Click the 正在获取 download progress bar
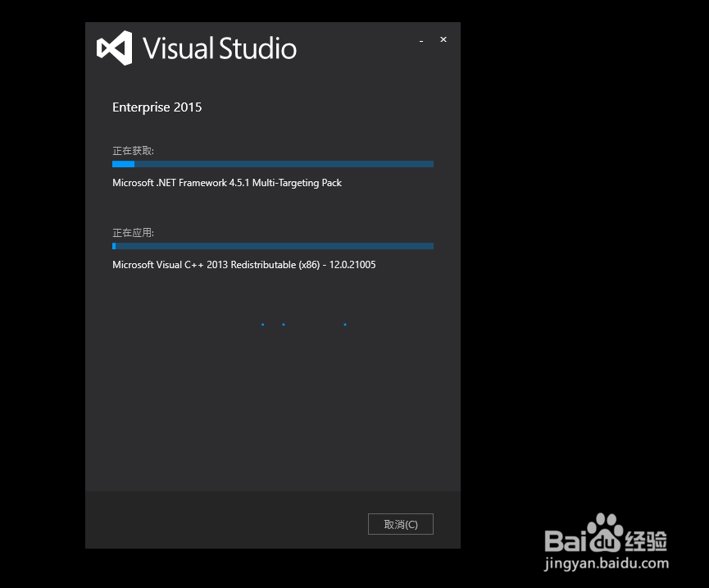The height and width of the screenshot is (588, 709). click(x=273, y=164)
